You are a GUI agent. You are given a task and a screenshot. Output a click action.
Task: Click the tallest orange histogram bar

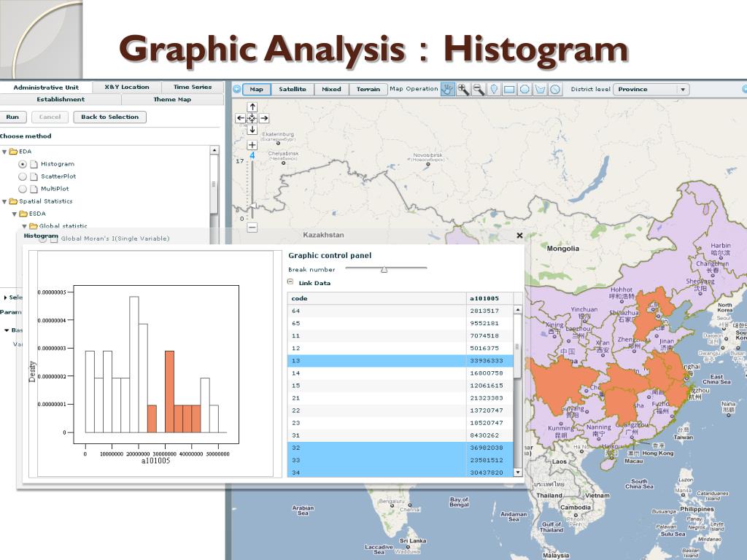169,392
